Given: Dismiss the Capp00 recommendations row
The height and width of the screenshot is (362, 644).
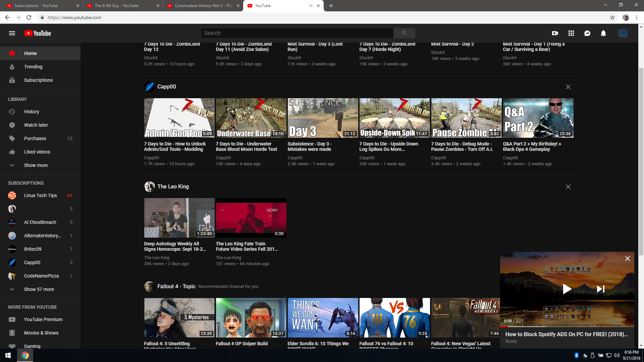Looking at the screenshot, I should (x=568, y=87).
